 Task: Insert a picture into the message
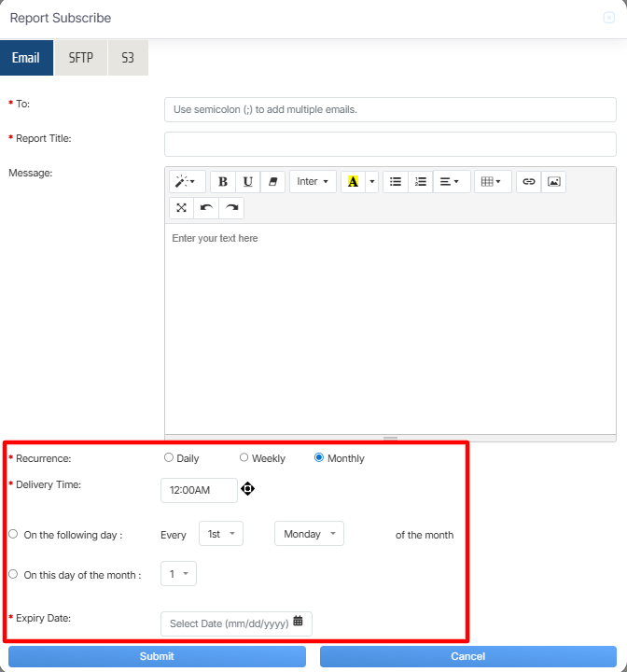click(x=553, y=182)
